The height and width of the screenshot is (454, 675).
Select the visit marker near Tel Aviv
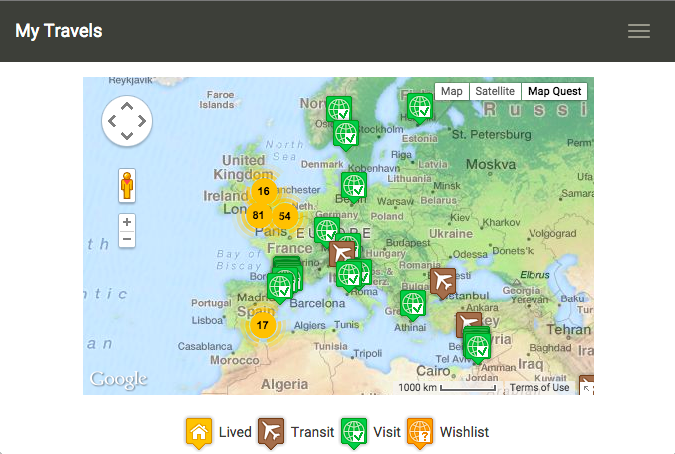pyautogui.click(x=478, y=347)
